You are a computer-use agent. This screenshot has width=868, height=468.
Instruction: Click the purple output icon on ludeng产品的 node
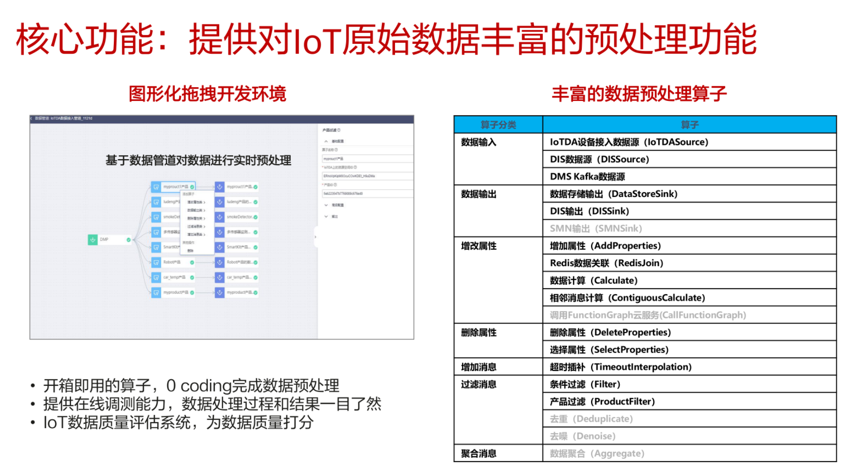pos(220,202)
